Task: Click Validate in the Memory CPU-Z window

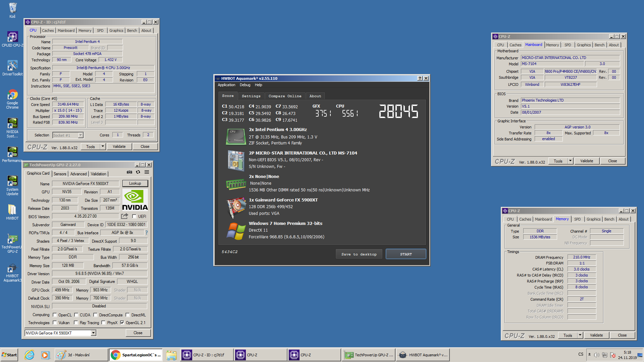Action: pyautogui.click(x=596, y=335)
